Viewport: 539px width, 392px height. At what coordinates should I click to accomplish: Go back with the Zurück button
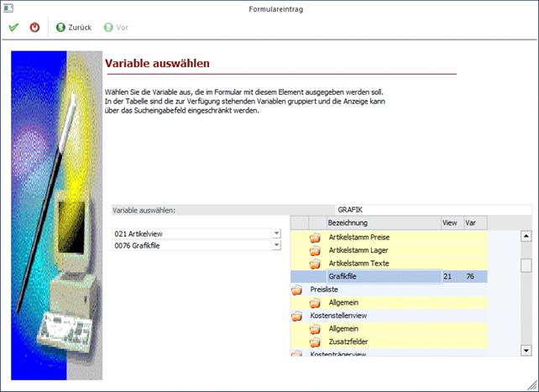coord(74,28)
